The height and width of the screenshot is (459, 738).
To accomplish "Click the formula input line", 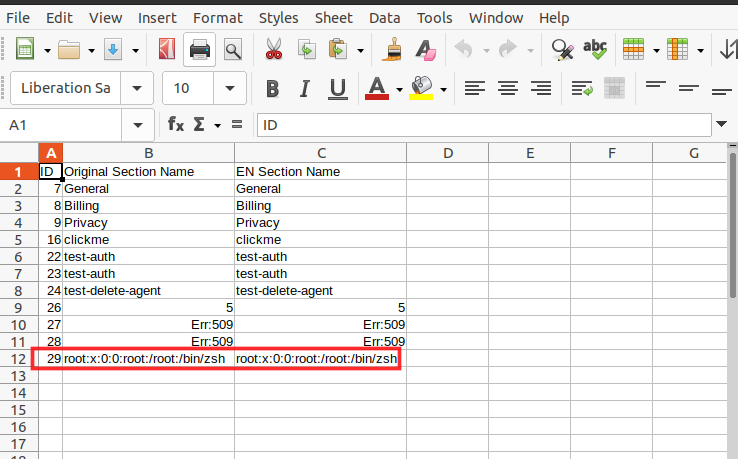I will [x=484, y=125].
